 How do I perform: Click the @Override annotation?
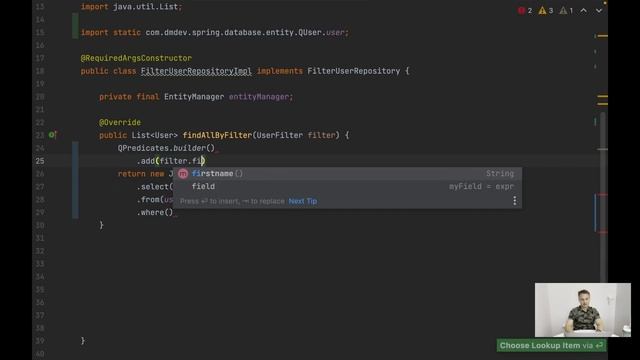pyautogui.click(x=120, y=122)
